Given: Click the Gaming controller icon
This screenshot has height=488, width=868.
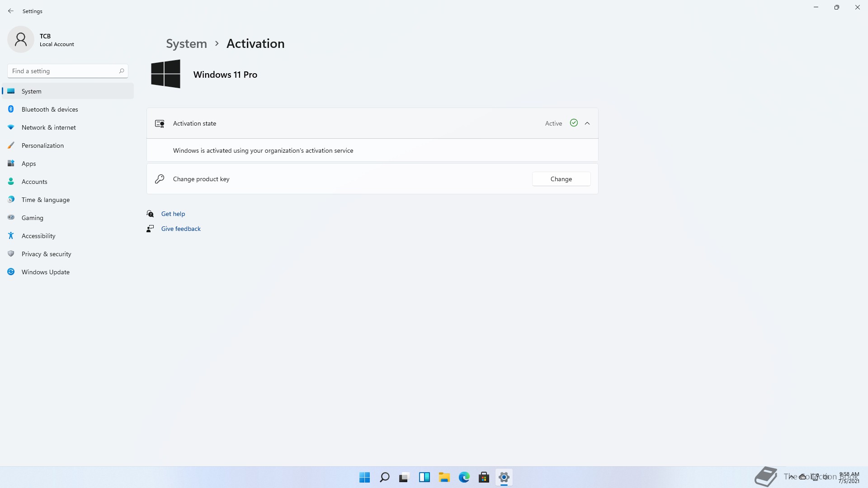Looking at the screenshot, I should click(11, 217).
